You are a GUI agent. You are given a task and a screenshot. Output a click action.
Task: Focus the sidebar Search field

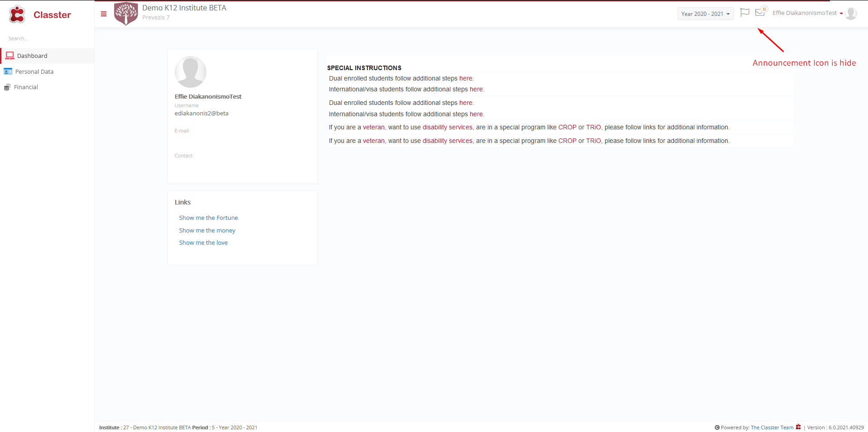tap(47, 38)
